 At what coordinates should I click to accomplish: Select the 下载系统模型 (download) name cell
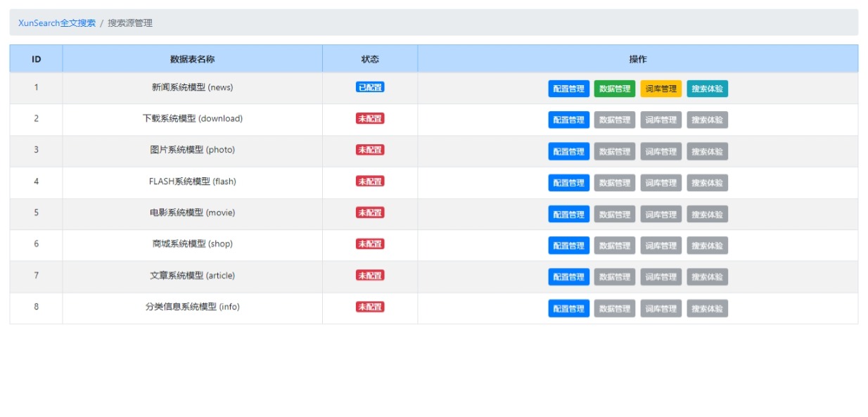coord(192,119)
